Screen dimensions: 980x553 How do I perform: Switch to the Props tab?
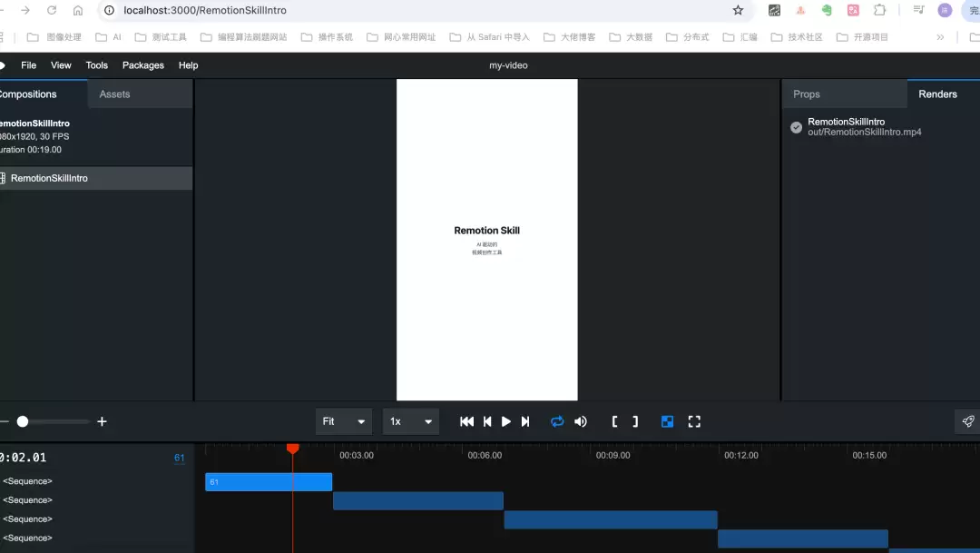click(x=845, y=94)
